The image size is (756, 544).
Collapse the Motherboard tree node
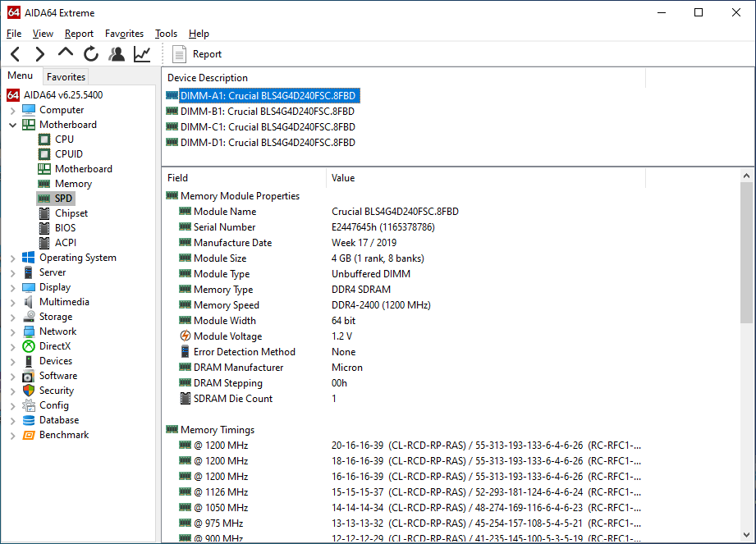pyautogui.click(x=13, y=125)
